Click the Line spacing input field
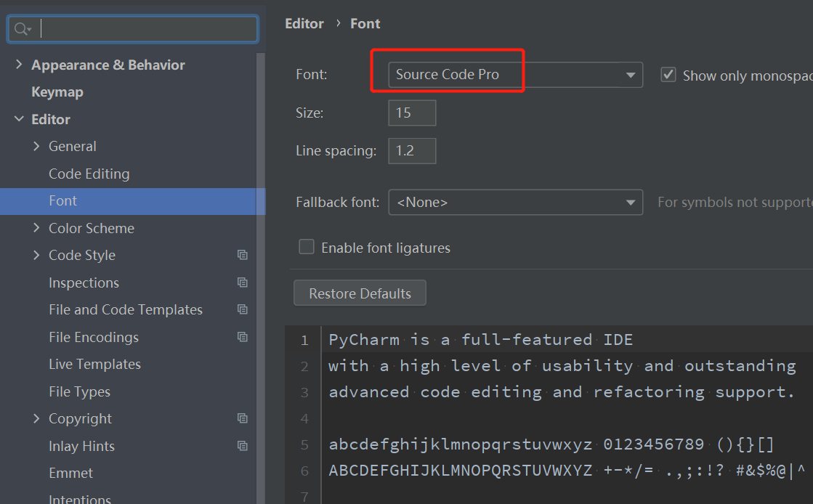This screenshot has height=504, width=813. [412, 151]
